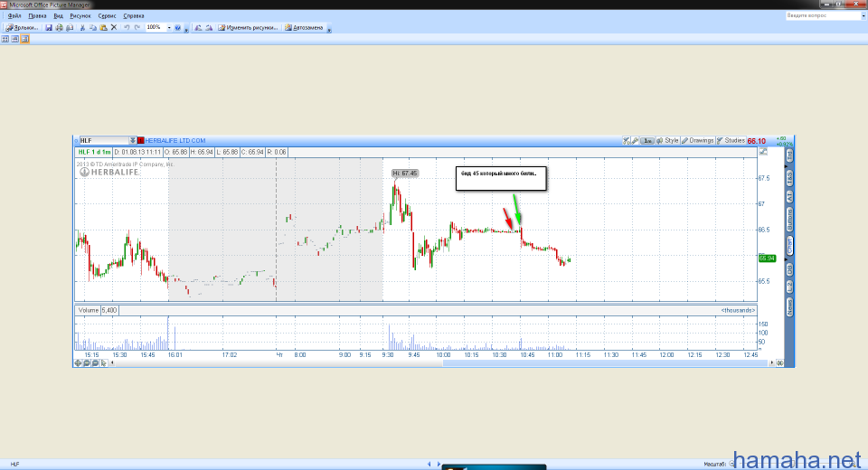Viewport: 868px width, 470px height.
Task: Open the Вид menu
Action: [58, 16]
